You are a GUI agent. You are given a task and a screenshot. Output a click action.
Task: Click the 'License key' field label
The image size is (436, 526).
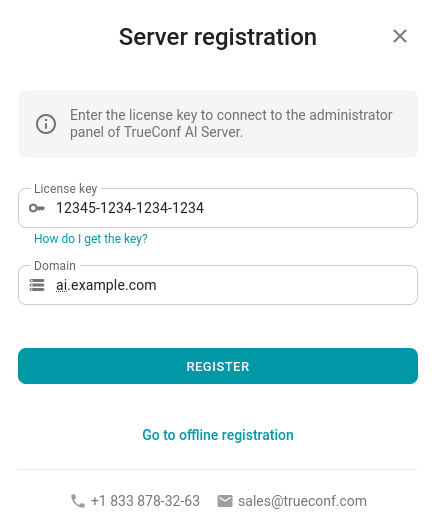click(66, 189)
